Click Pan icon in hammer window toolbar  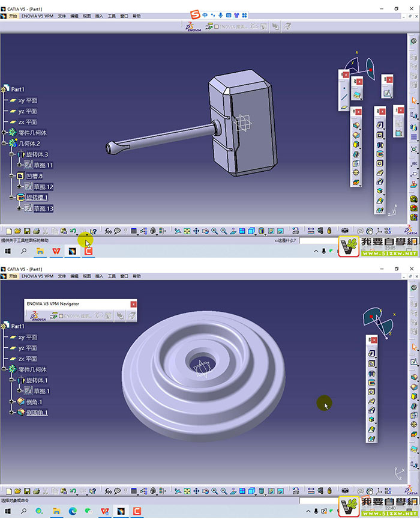click(x=196, y=231)
